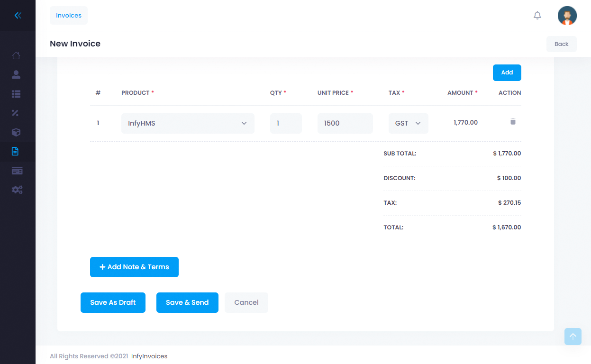This screenshot has width=591, height=364.
Task: Click the percent Taxes icon in sidebar
Action: [x=16, y=113]
